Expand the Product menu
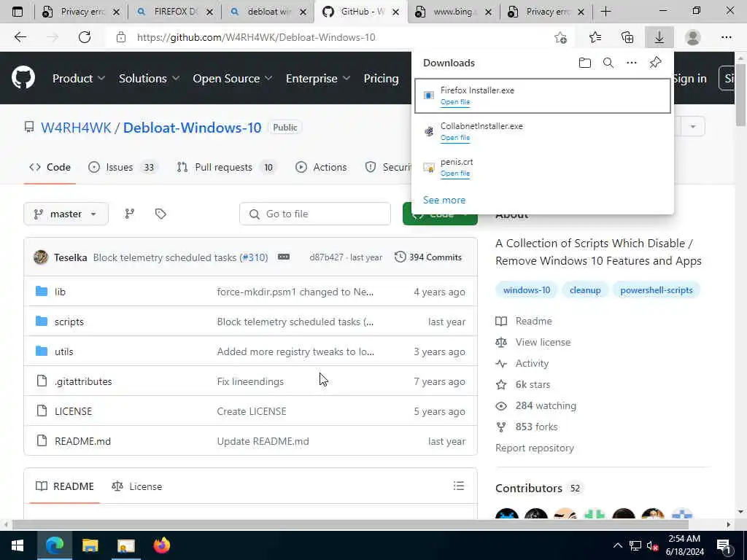Image resolution: width=747 pixels, height=560 pixels. [x=79, y=78]
